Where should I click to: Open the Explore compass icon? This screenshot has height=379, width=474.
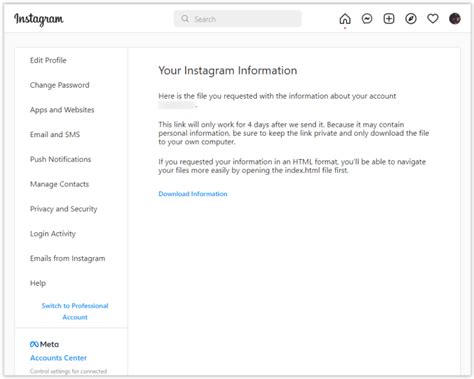tap(411, 19)
